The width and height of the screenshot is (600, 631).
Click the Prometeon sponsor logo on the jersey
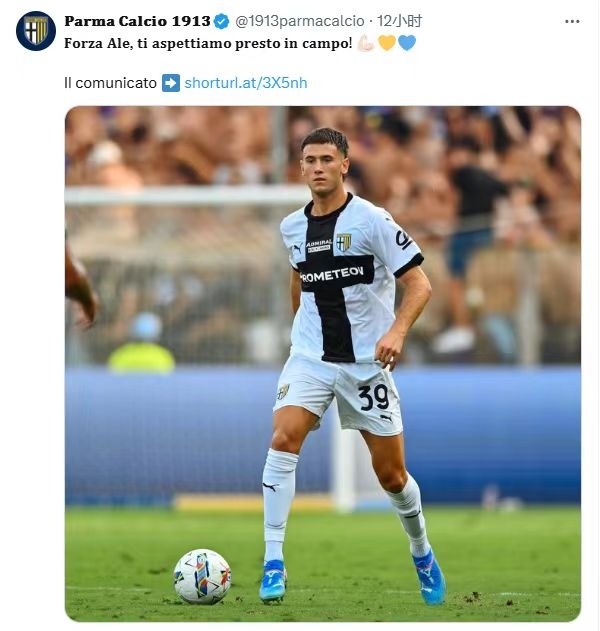[x=332, y=275]
